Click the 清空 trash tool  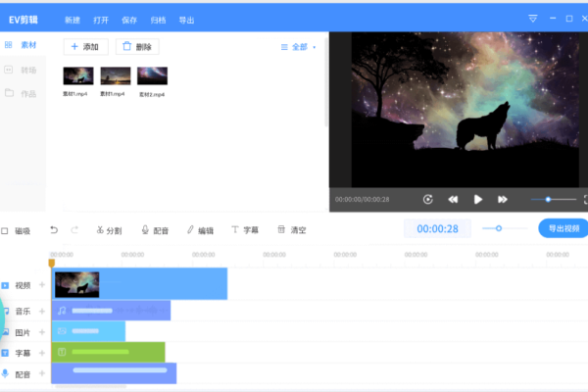click(292, 230)
